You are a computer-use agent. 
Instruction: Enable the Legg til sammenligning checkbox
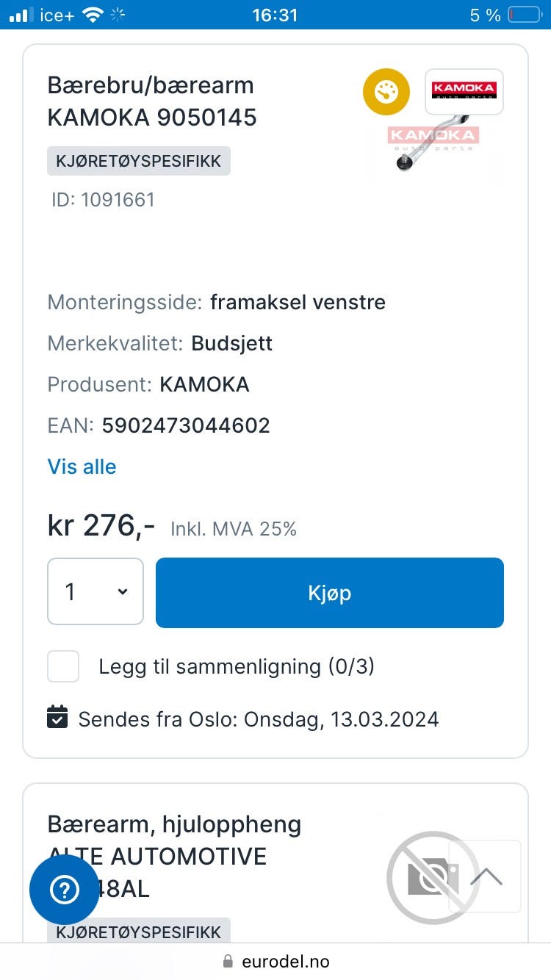click(x=63, y=666)
